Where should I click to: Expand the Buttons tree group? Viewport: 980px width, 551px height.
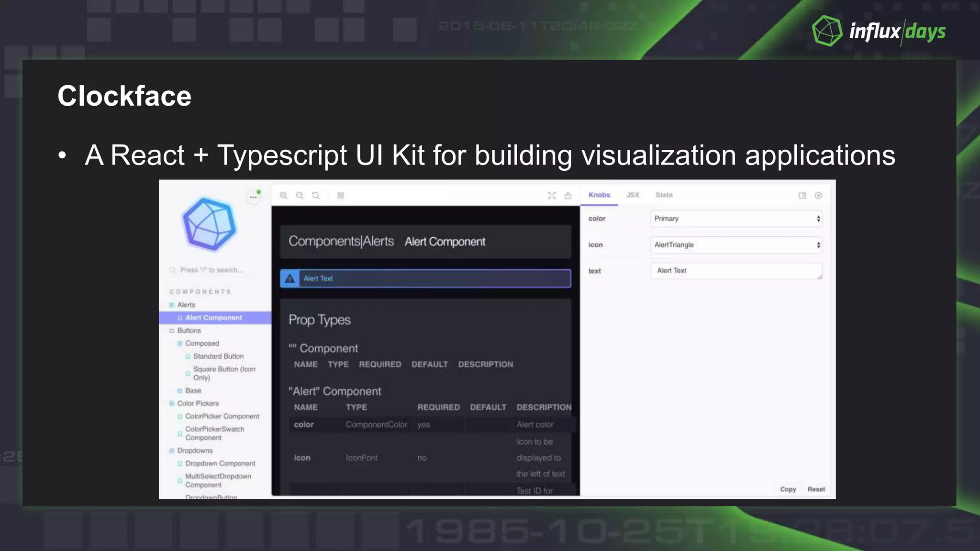click(189, 331)
